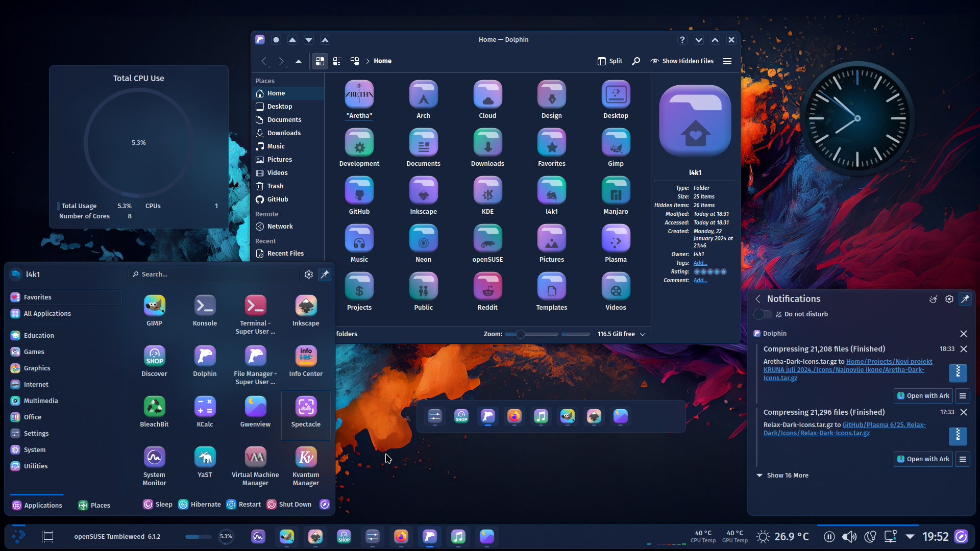The width and height of the screenshot is (980, 551).
Task: Select Downloads in Dolphin Places sidebar
Action: pyautogui.click(x=288, y=133)
